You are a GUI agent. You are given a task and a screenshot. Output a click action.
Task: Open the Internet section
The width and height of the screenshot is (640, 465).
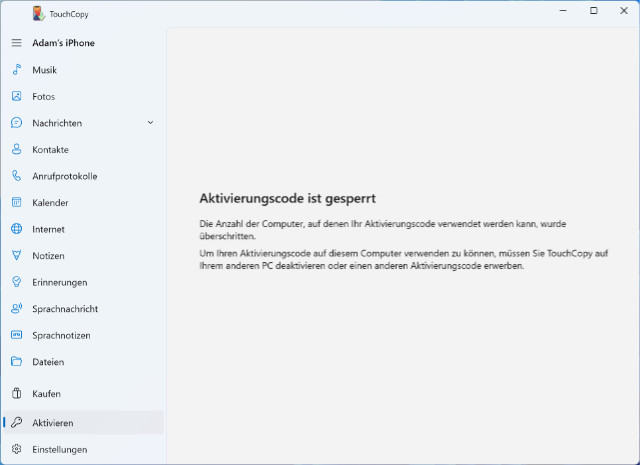tap(83, 229)
